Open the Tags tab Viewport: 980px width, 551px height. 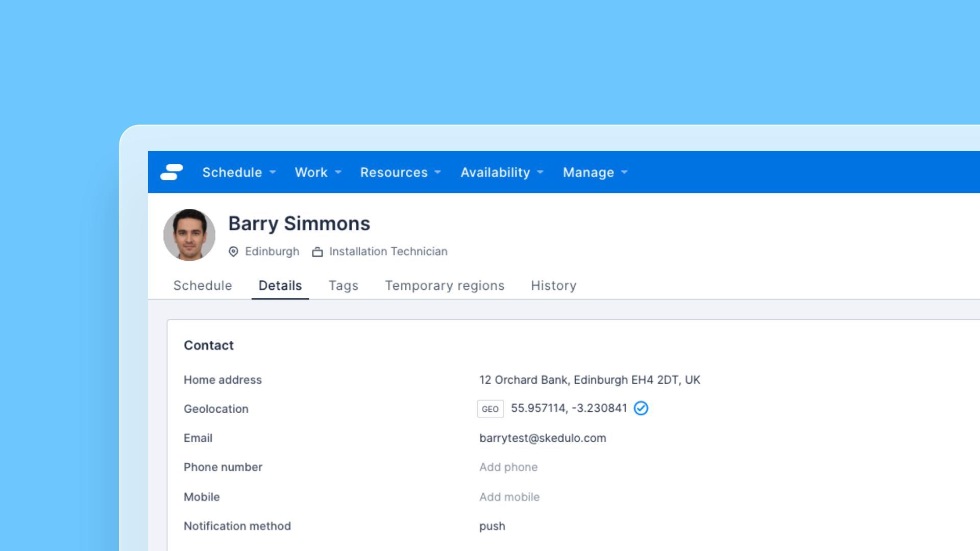[344, 286]
